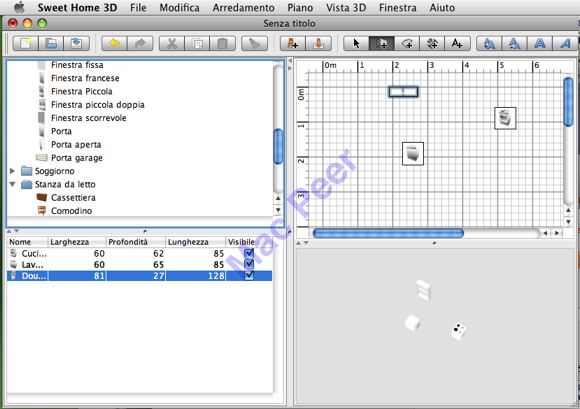Collapse the Stanza da letto folder
This screenshot has width=580, height=409.
click(13, 184)
